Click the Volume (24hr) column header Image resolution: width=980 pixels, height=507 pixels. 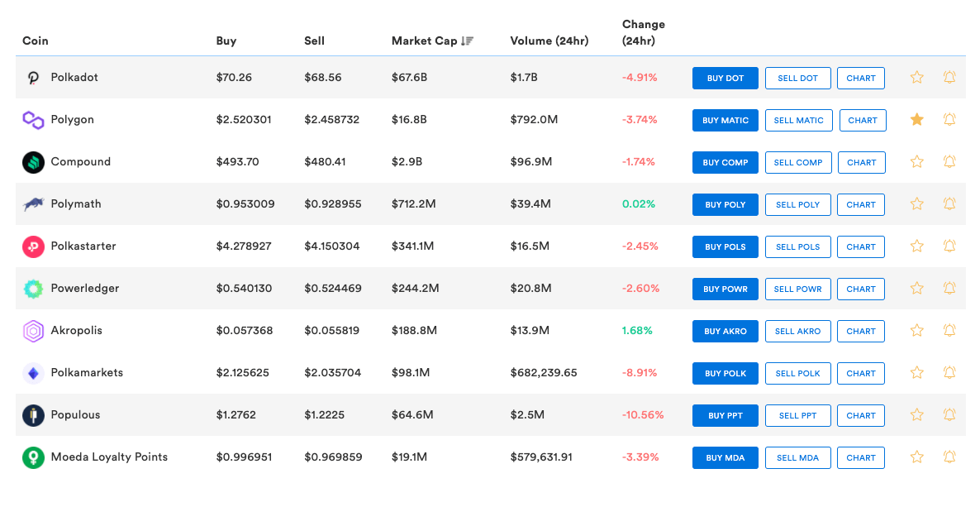(549, 41)
